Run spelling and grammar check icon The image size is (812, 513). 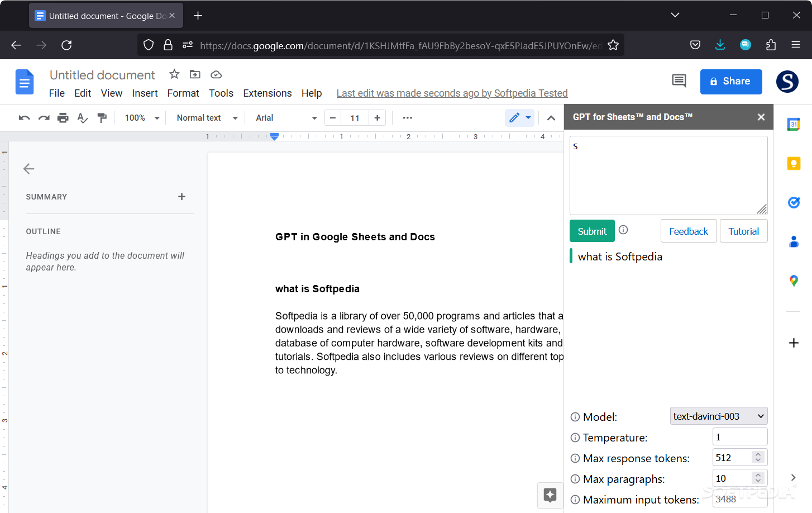click(83, 118)
